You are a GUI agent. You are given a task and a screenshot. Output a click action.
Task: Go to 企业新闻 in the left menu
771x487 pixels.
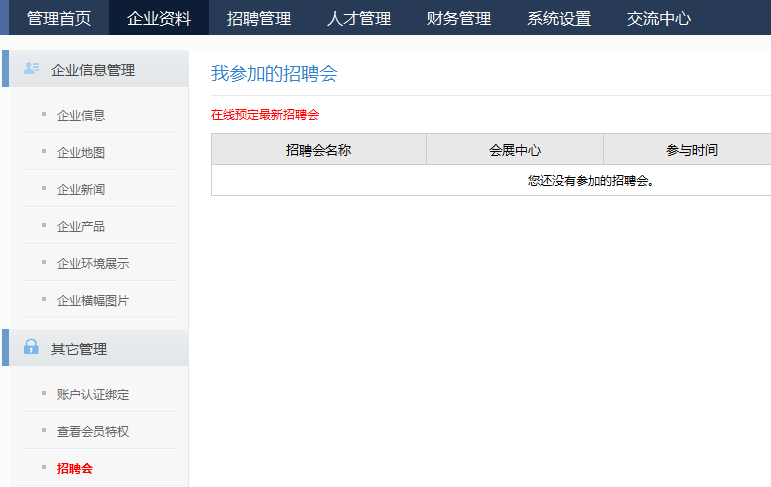click(x=81, y=189)
